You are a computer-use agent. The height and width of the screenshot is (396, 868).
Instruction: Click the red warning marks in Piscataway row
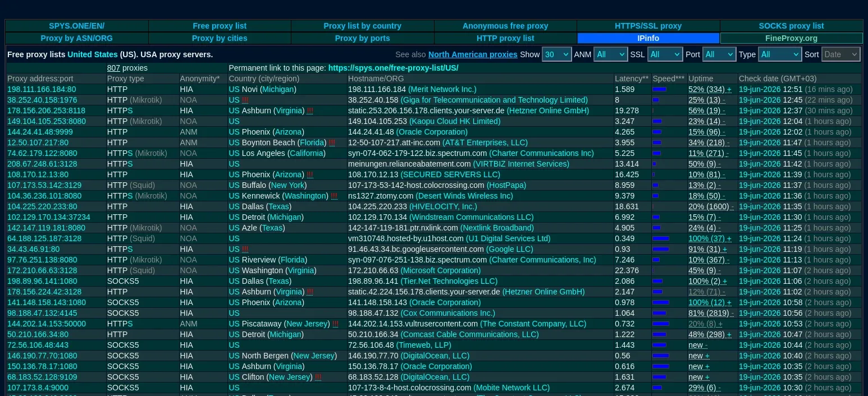pos(336,324)
